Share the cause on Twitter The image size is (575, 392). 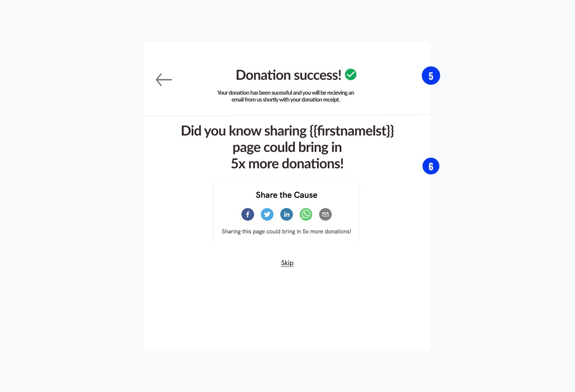267,215
